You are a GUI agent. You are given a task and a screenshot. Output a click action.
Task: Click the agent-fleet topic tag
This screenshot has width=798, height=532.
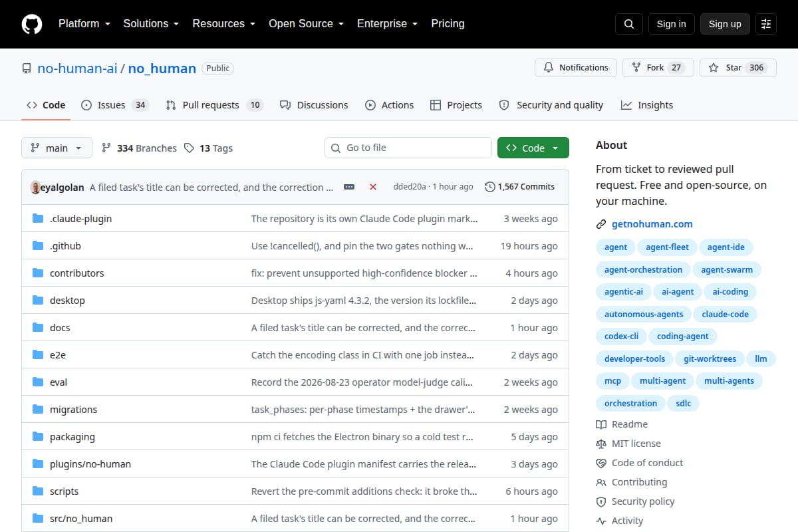(667, 247)
